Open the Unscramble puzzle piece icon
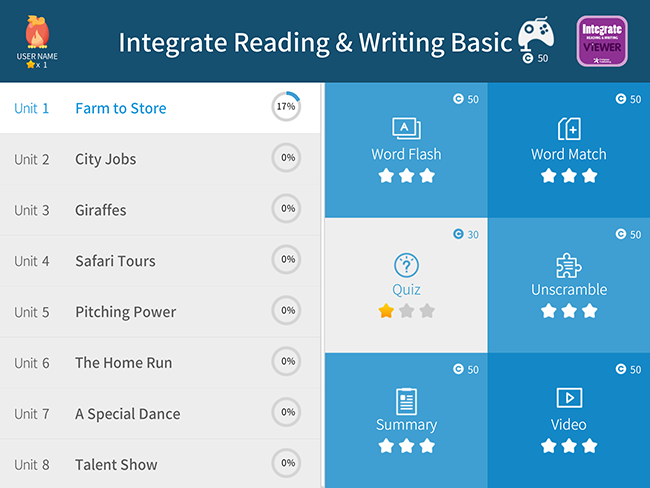 pyautogui.click(x=569, y=265)
